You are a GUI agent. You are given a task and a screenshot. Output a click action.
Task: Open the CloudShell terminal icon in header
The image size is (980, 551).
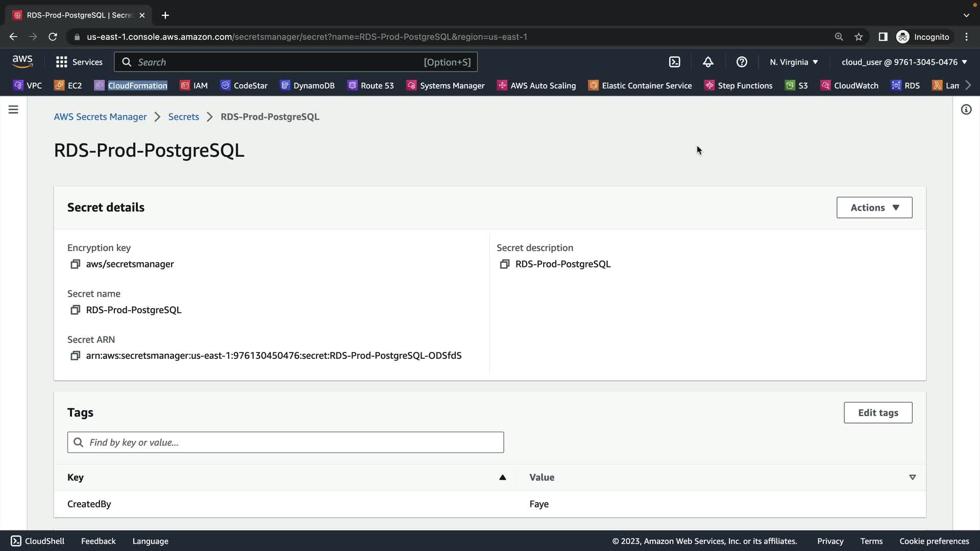pos(674,62)
